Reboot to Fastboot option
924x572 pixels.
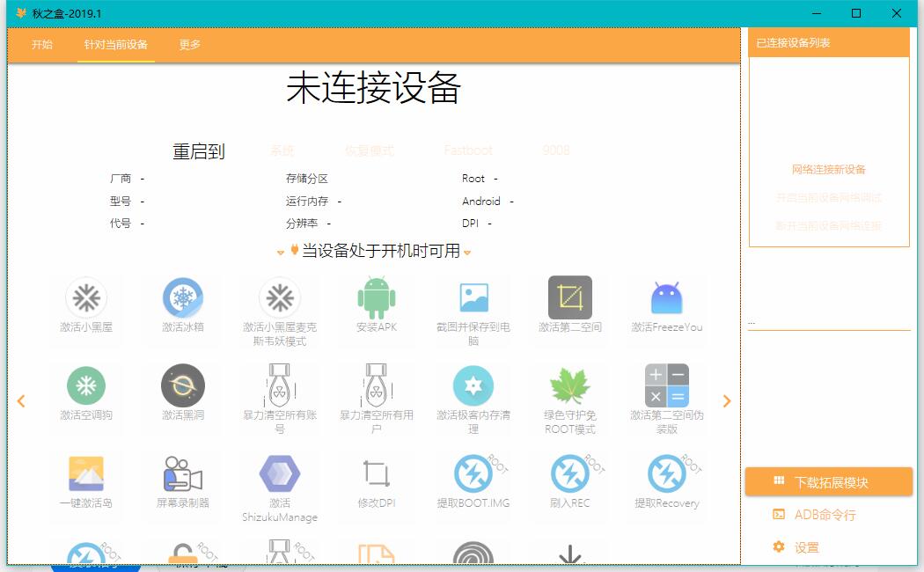(468, 150)
